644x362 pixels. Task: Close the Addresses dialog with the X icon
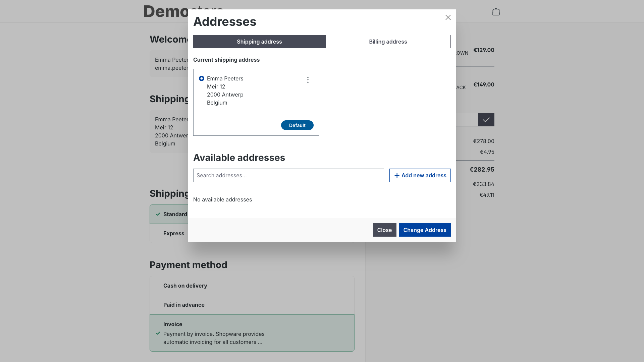tap(448, 17)
